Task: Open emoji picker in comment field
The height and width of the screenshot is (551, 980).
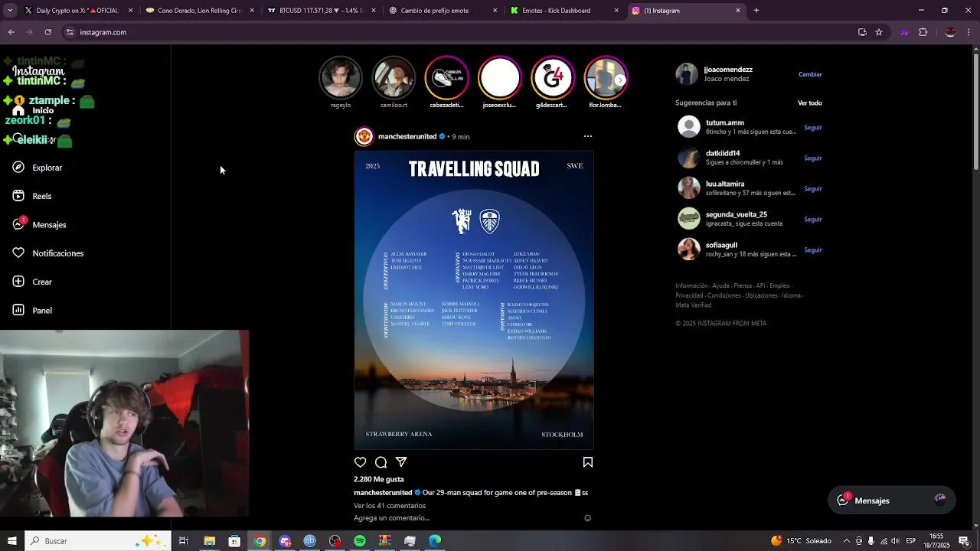Action: [588, 518]
